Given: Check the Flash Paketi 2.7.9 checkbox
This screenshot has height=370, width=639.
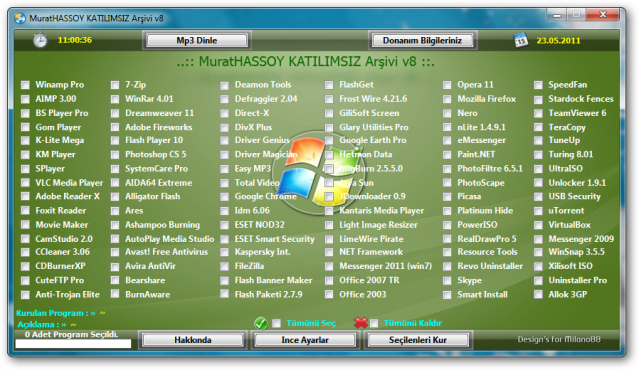Looking at the screenshot, I should (x=224, y=294).
